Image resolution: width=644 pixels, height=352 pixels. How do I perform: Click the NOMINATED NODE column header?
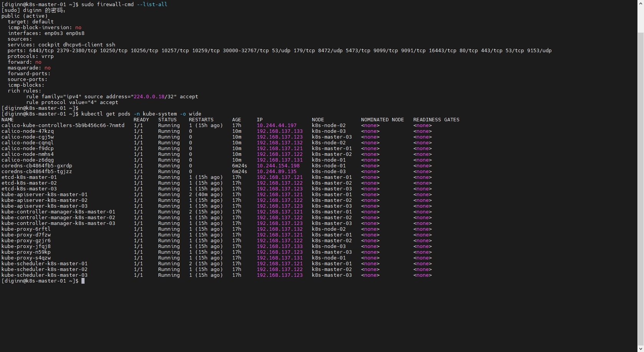[382, 120]
